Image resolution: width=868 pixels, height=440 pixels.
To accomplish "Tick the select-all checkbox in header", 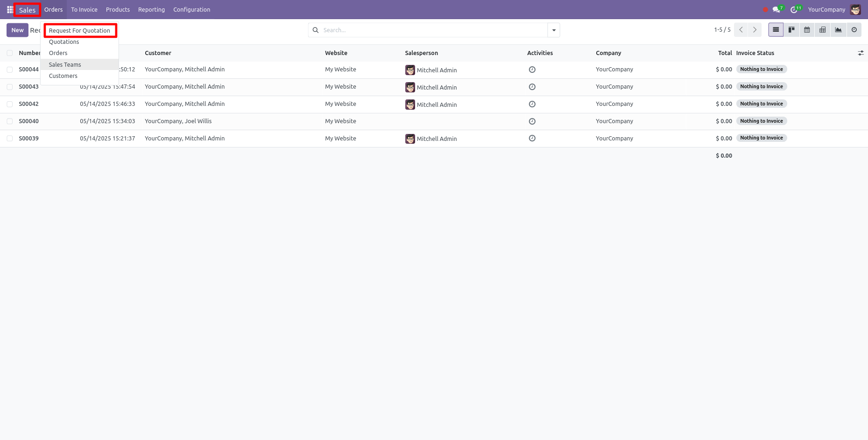I will 9,53.
